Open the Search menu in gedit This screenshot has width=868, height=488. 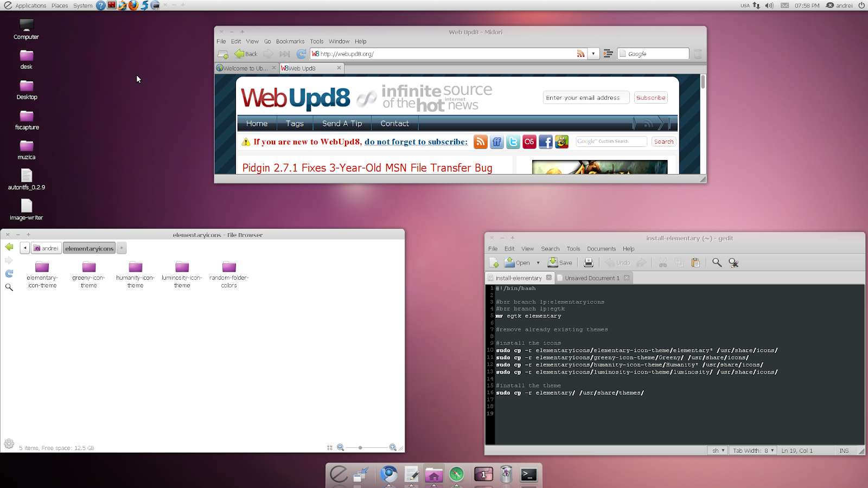coord(550,249)
